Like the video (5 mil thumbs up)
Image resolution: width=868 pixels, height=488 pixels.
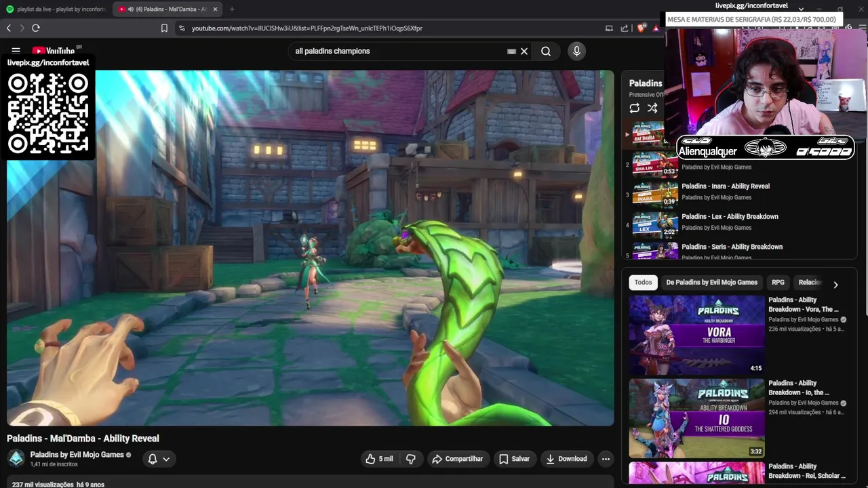pyautogui.click(x=379, y=459)
